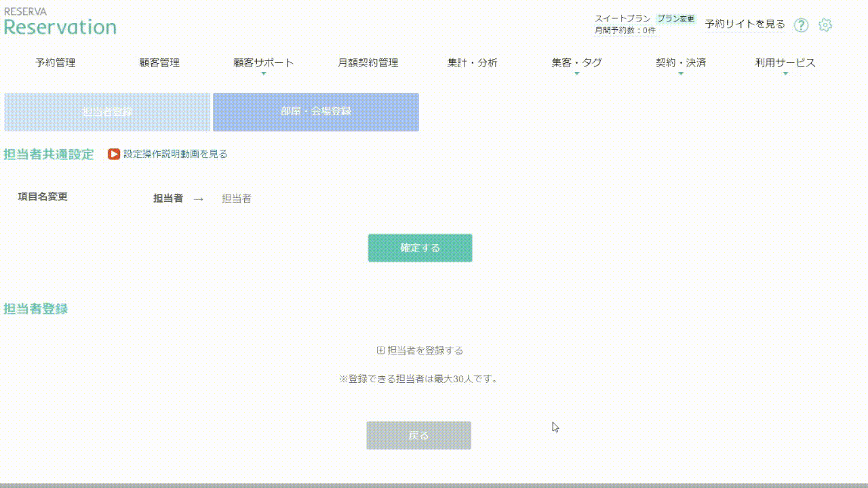Click the スイートプラン plan text
The width and height of the screenshot is (868, 488).
click(x=623, y=19)
